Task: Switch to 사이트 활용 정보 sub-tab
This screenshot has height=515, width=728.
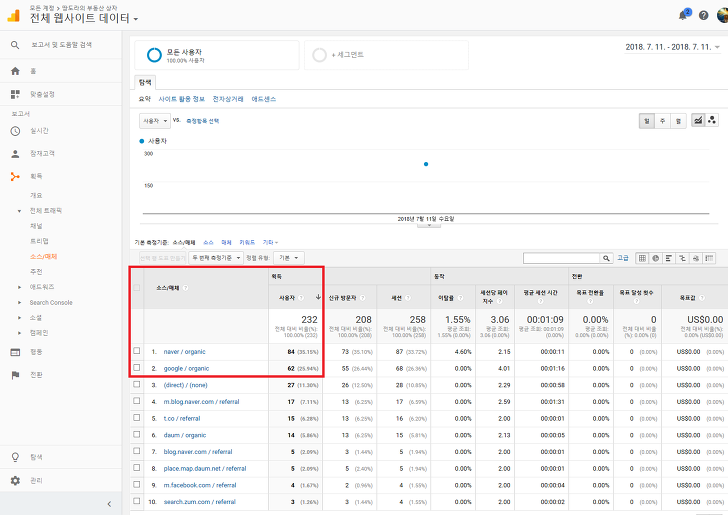Action: coord(182,99)
